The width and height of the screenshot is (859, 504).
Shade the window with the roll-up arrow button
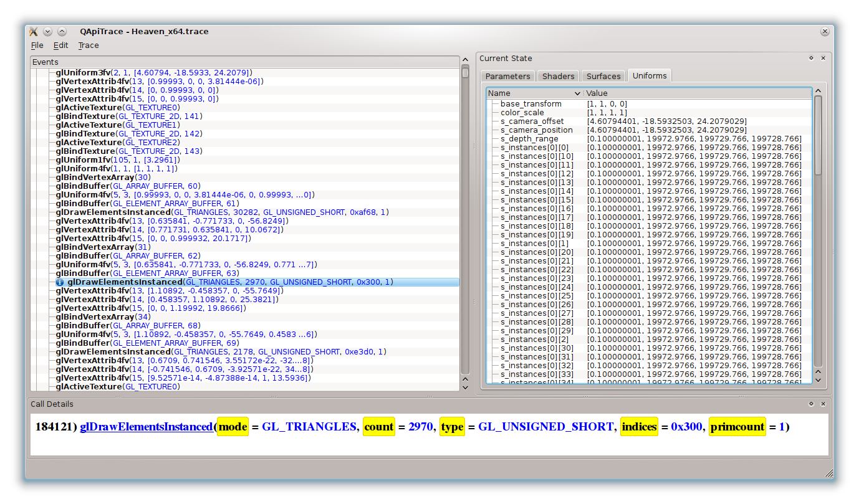(x=61, y=31)
